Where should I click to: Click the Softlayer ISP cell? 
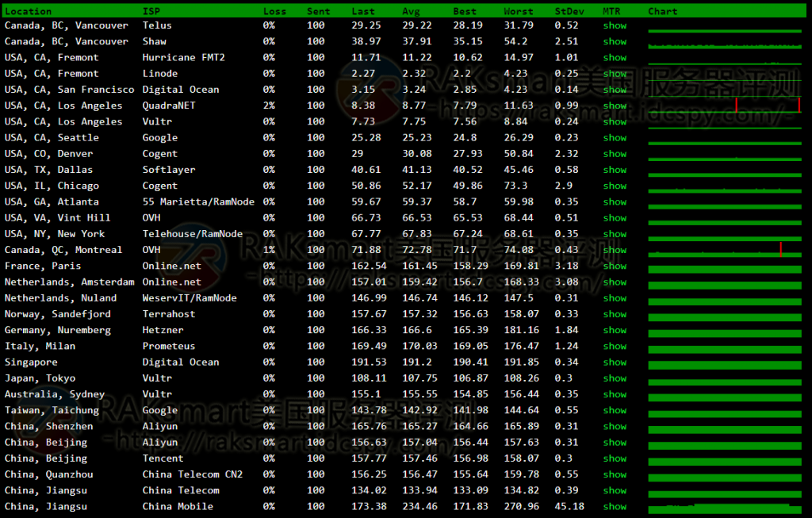click(x=169, y=170)
